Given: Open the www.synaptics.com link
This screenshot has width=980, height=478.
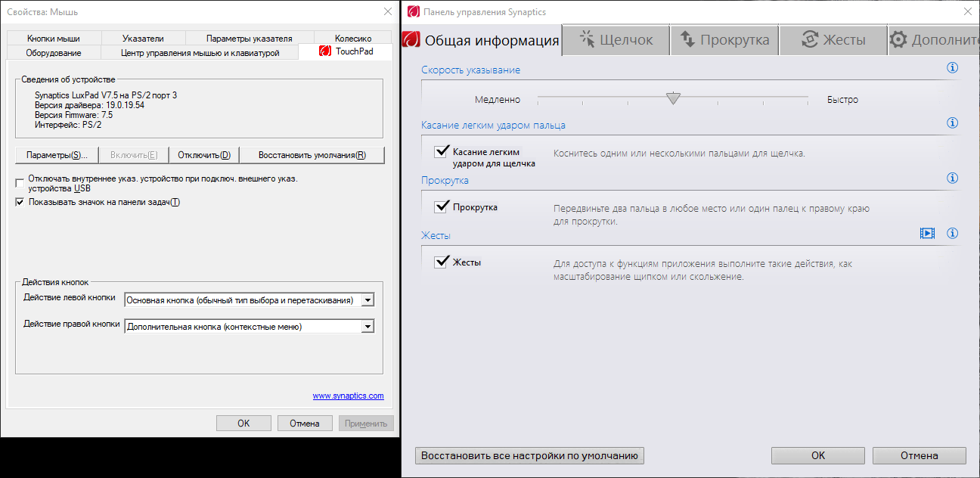Looking at the screenshot, I should point(348,396).
